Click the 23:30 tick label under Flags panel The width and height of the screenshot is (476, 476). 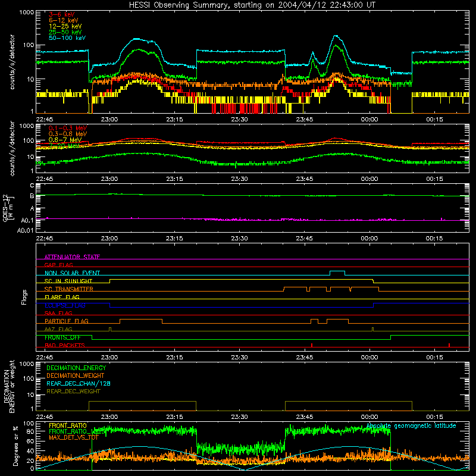pyautogui.click(x=239, y=358)
